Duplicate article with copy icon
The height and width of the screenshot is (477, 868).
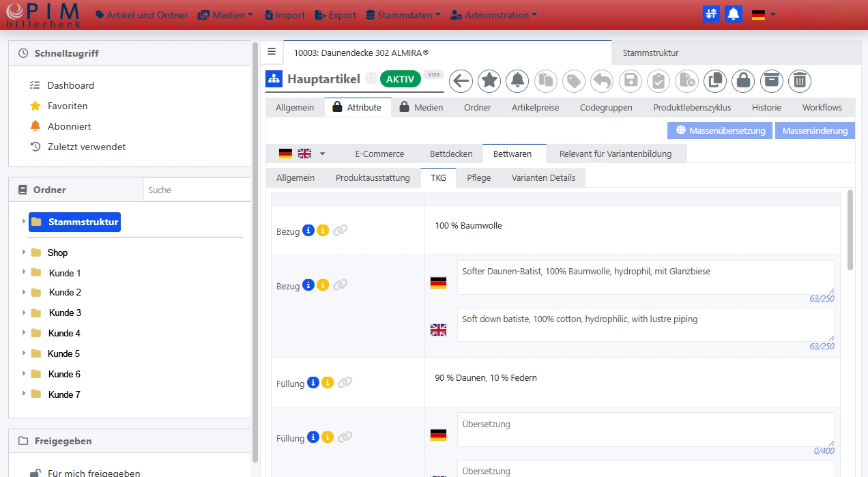[x=715, y=81]
